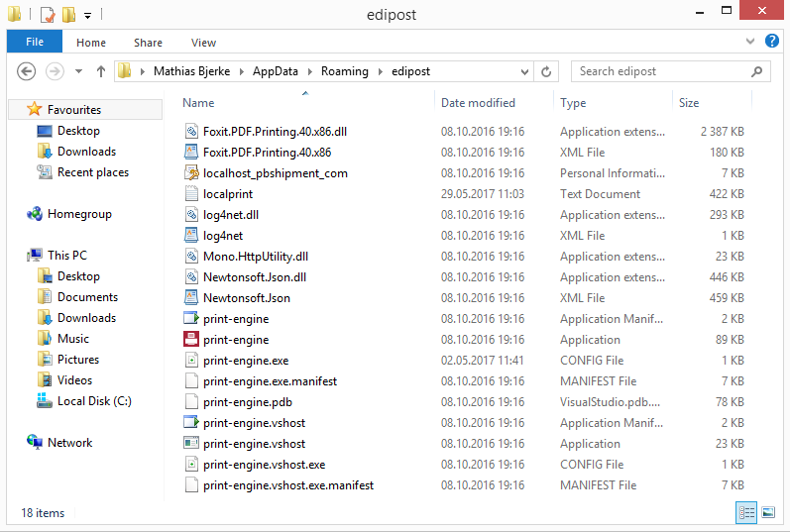Click the Forward navigation arrow
Viewport: 790px width, 532px height.
55,71
